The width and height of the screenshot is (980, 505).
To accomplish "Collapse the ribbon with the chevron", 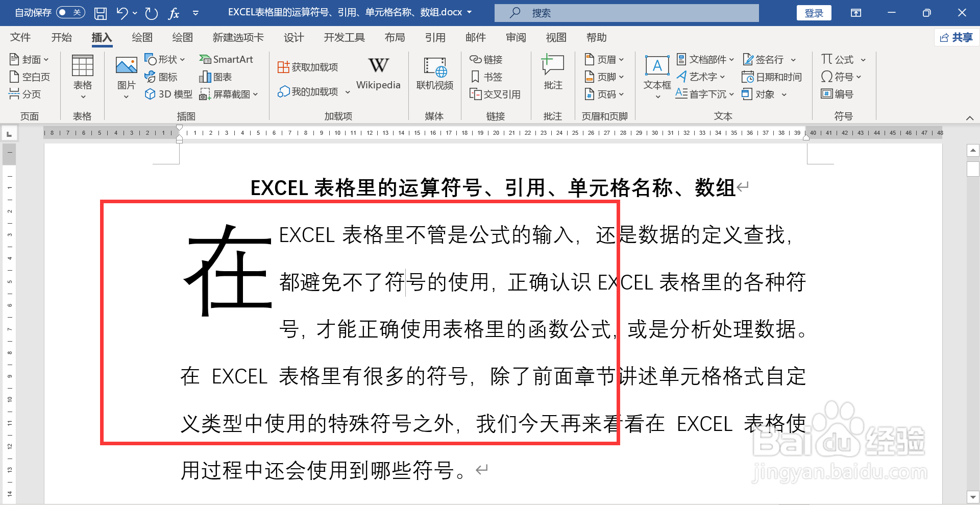I will pyautogui.click(x=969, y=118).
